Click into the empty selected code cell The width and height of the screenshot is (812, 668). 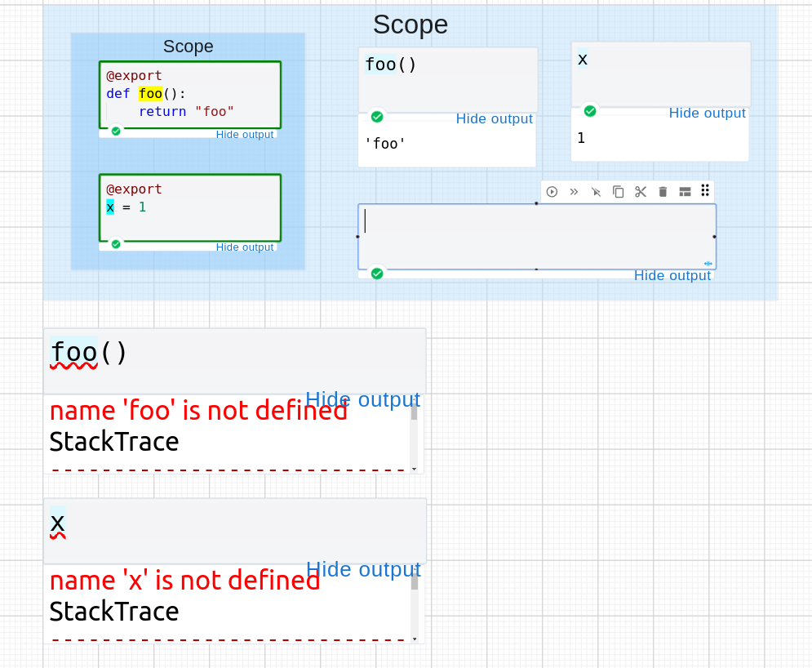point(537,237)
